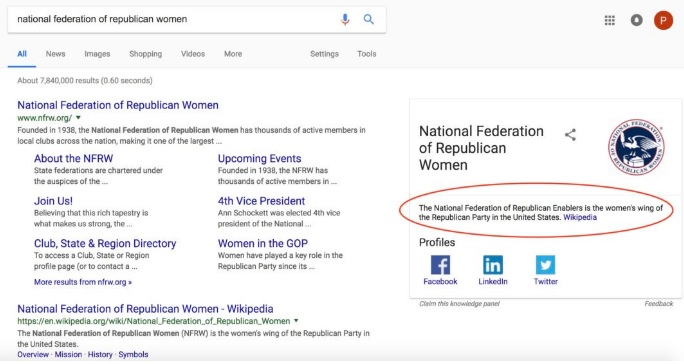
Task: Click the voice search microphone icon
Action: click(x=345, y=20)
